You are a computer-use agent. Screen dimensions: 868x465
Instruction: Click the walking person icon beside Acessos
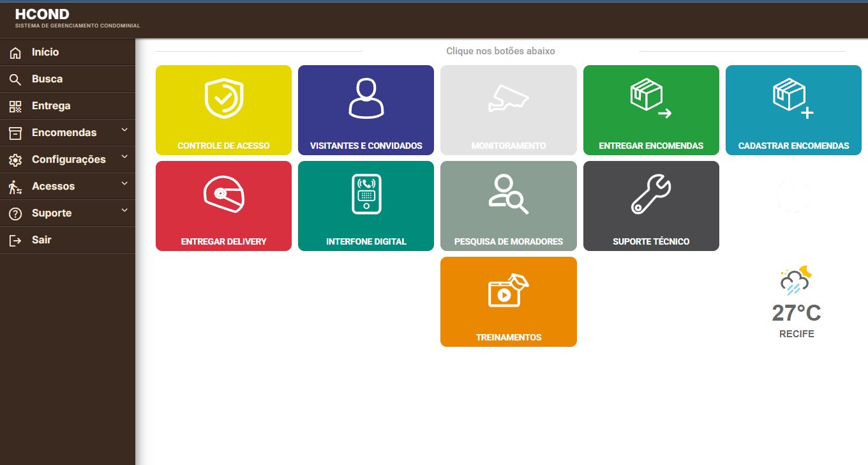15,187
